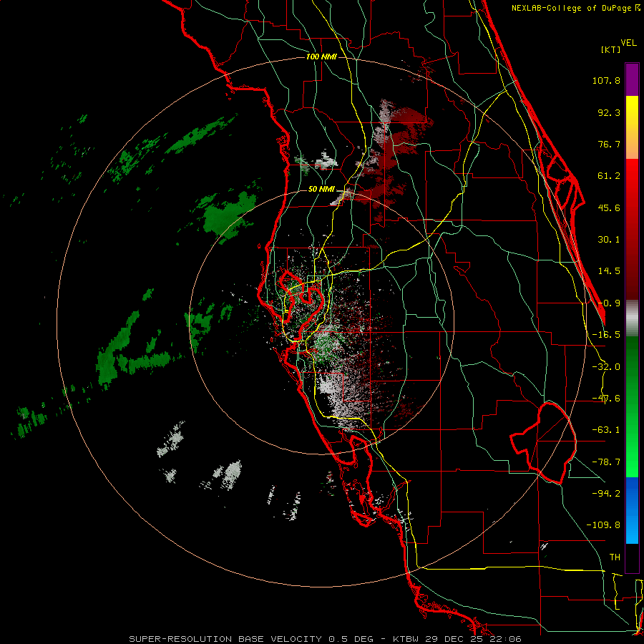Click the 107.8 velocity scale value
Viewport: 644px width, 644px height.
pyautogui.click(x=606, y=80)
